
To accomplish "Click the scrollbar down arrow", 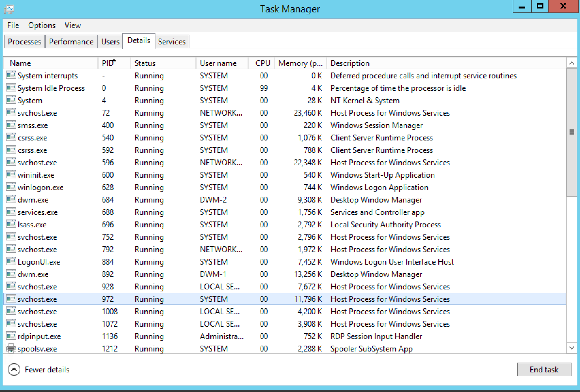I will pos(572,348).
